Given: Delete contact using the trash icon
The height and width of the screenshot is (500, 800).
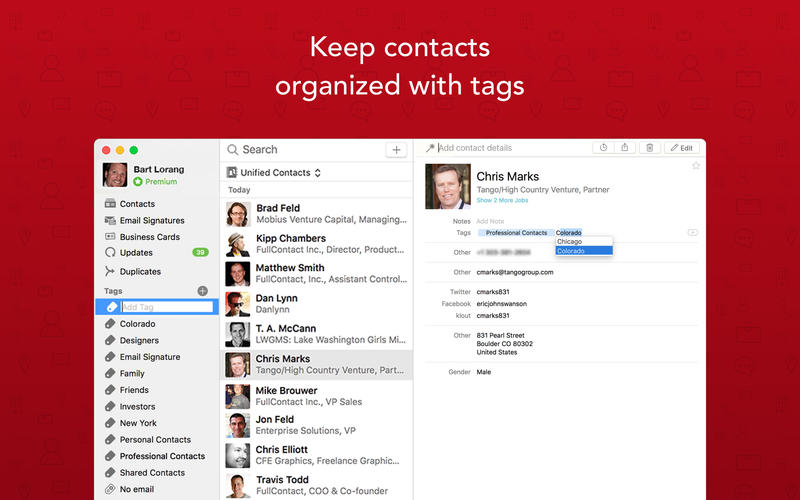Looking at the screenshot, I should pyautogui.click(x=649, y=148).
